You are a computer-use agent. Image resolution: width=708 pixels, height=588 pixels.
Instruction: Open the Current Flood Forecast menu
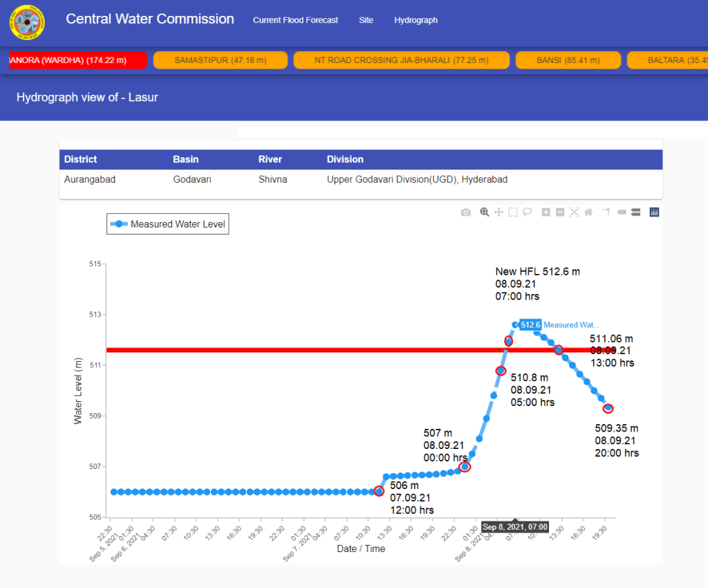pos(295,20)
